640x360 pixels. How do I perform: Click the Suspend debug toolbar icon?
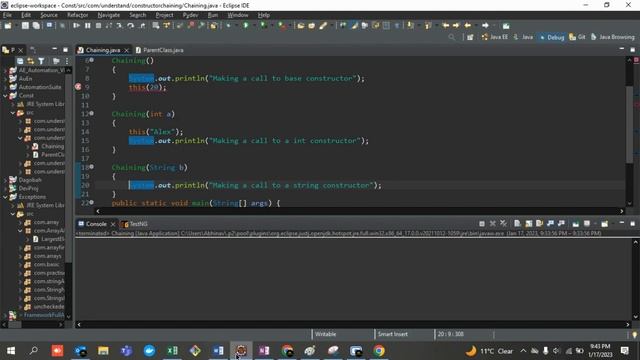coord(87,25)
